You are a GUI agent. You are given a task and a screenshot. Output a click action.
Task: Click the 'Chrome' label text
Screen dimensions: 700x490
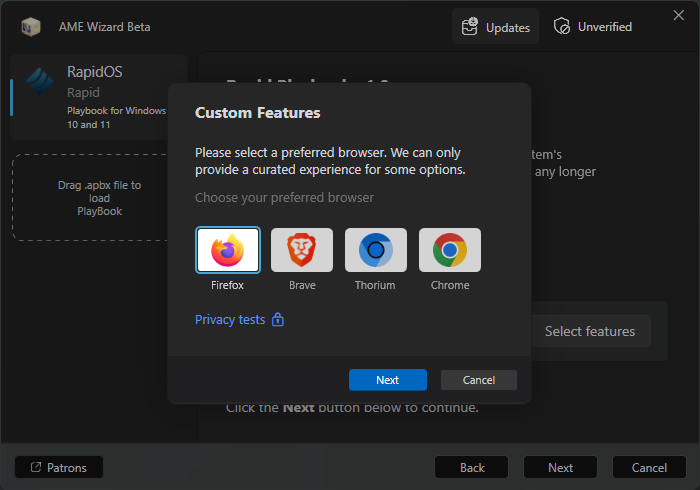coord(450,285)
